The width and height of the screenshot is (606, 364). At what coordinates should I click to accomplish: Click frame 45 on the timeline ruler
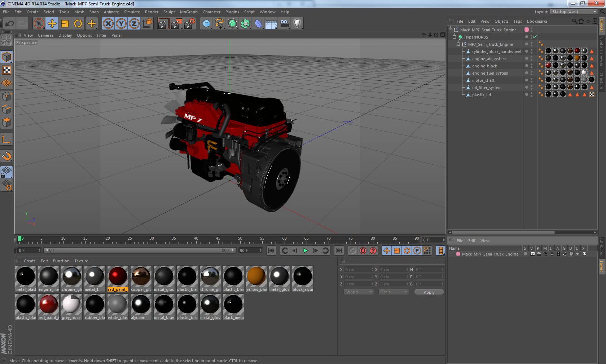218,239
